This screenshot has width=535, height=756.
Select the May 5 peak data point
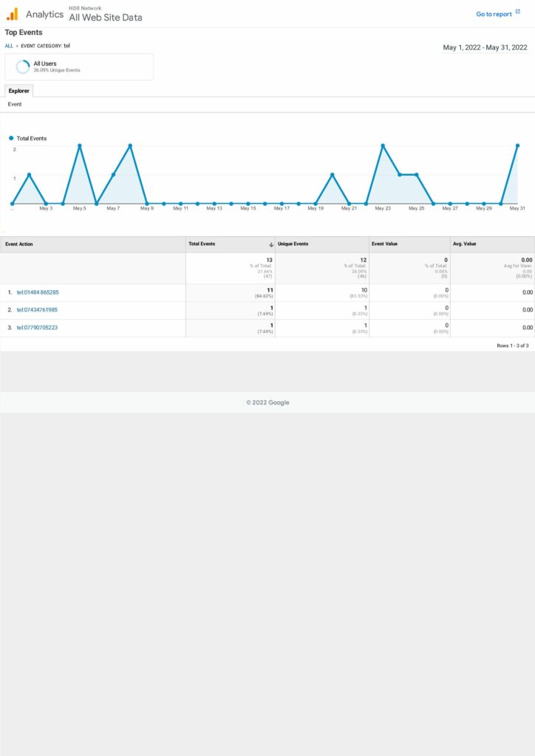tap(79, 145)
